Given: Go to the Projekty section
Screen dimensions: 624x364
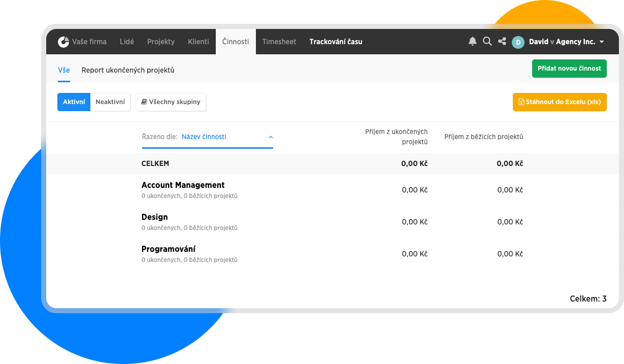Looking at the screenshot, I should click(161, 42).
